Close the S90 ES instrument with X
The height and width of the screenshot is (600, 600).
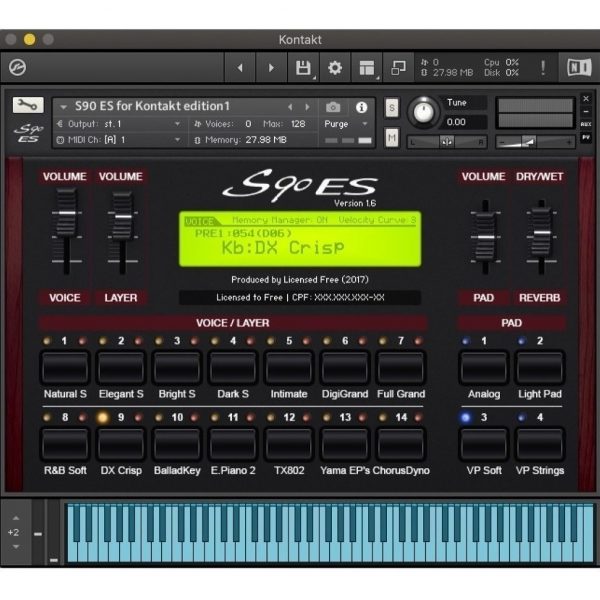click(586, 99)
